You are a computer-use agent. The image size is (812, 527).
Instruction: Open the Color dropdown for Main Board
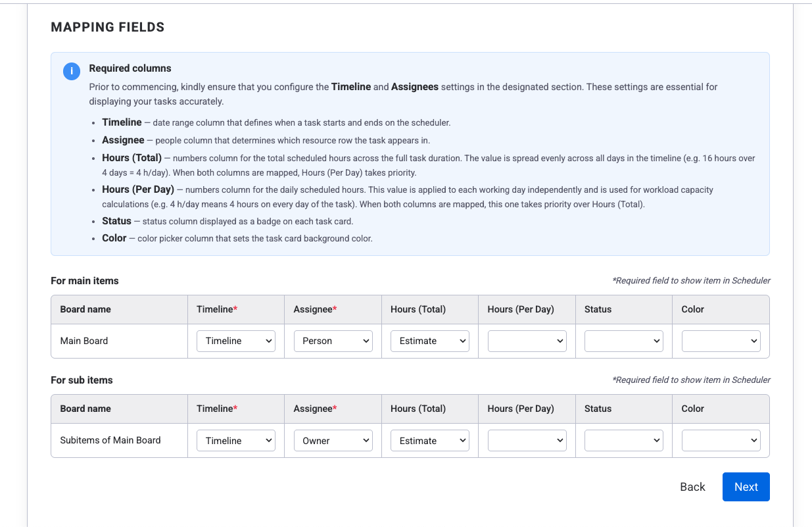[721, 341]
